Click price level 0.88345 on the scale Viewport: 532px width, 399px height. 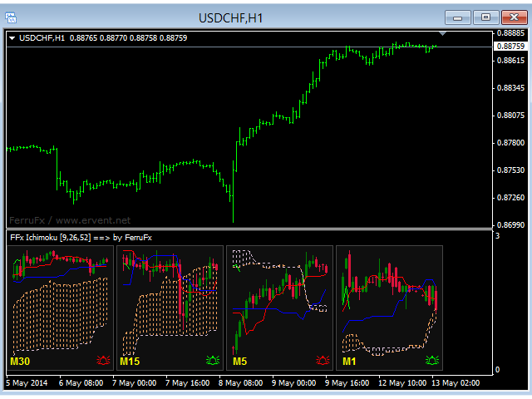pos(510,88)
